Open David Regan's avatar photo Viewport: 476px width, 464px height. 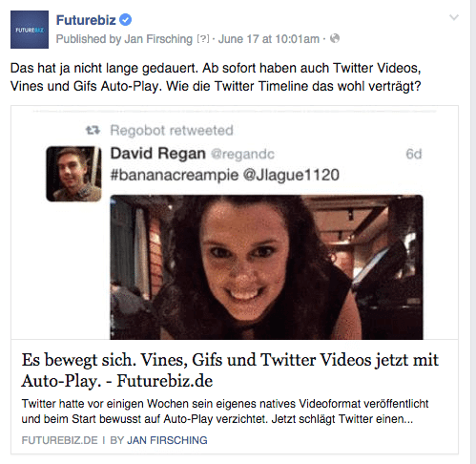(x=73, y=174)
